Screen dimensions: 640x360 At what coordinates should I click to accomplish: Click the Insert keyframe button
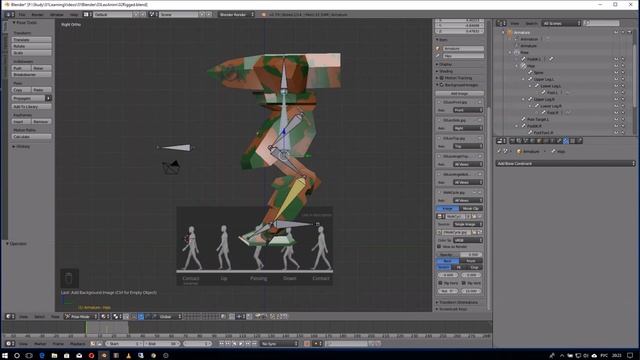point(21,122)
